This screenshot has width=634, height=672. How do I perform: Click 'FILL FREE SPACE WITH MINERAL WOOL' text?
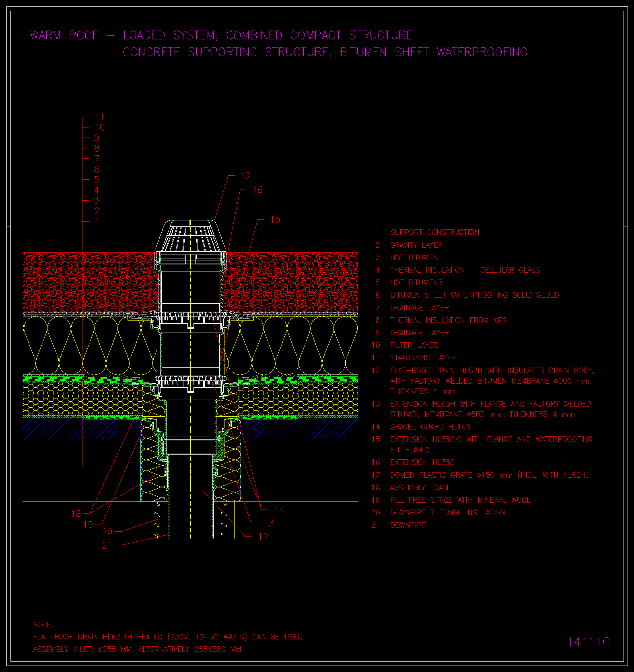[x=460, y=500]
